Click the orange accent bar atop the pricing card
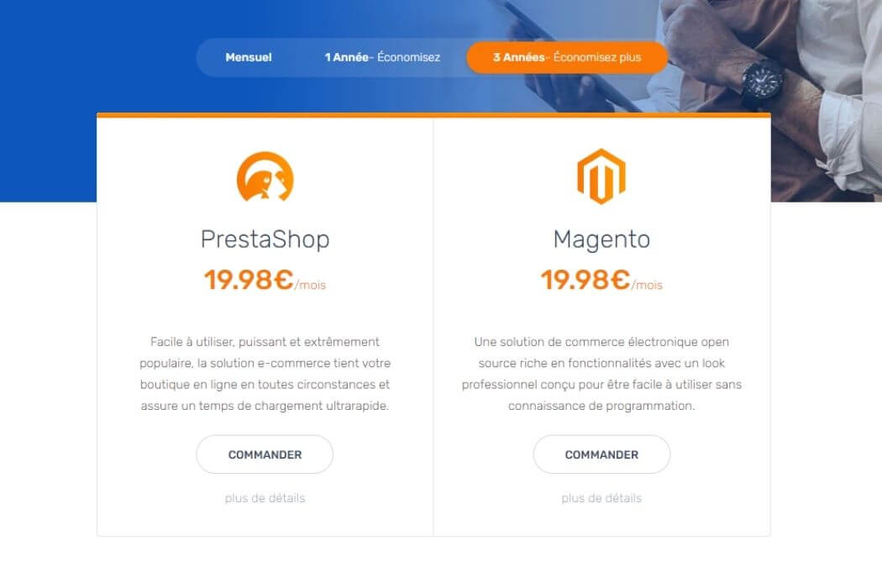This screenshot has width=882, height=588. coord(433,115)
